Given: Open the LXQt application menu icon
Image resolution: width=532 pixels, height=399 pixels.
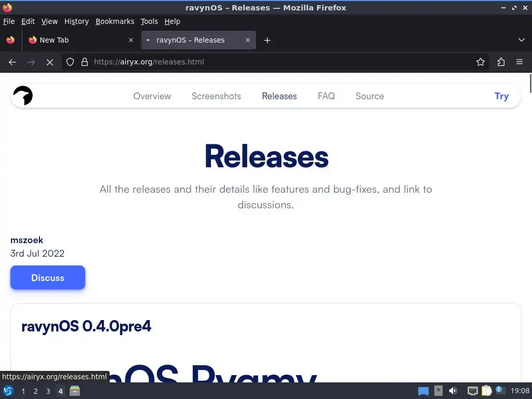Looking at the screenshot, I should (8, 391).
